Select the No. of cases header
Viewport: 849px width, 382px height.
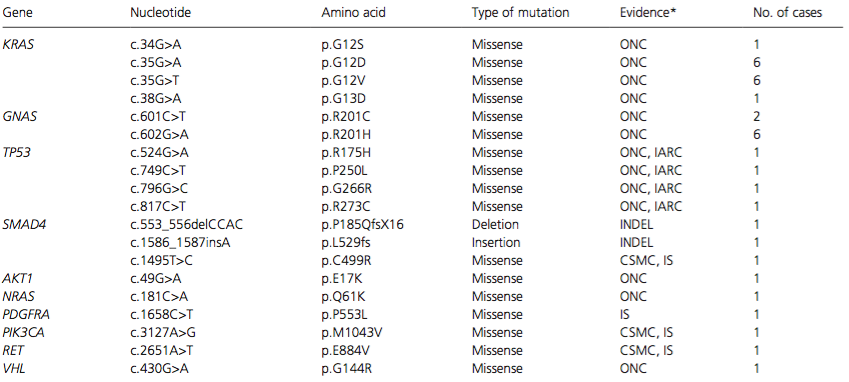pos(788,12)
